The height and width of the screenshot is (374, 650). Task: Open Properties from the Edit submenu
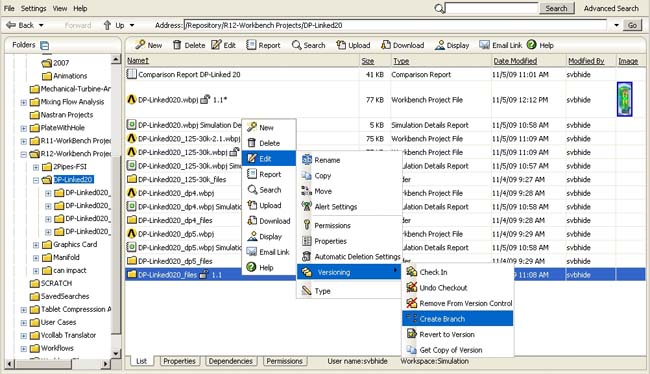tap(349, 241)
